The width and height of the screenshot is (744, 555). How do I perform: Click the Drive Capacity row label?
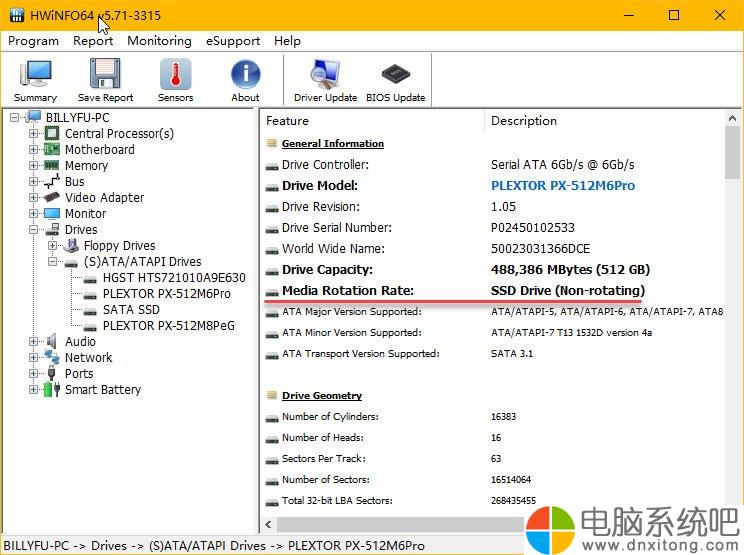327,270
